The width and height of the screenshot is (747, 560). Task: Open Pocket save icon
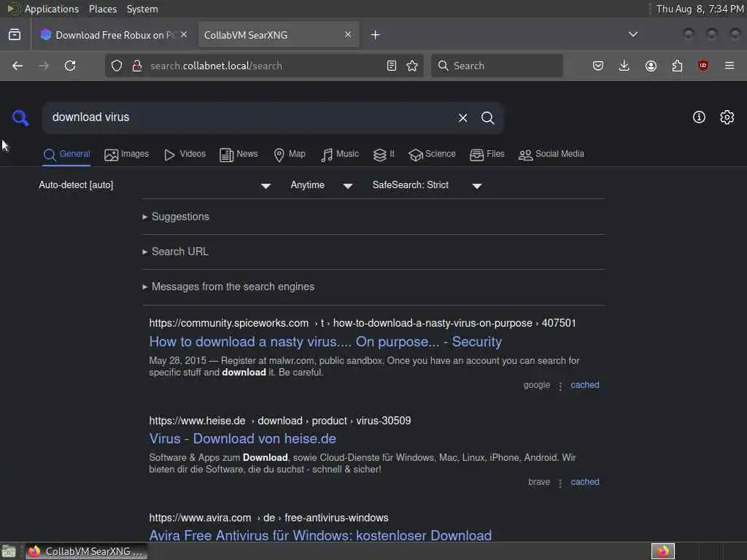598,66
